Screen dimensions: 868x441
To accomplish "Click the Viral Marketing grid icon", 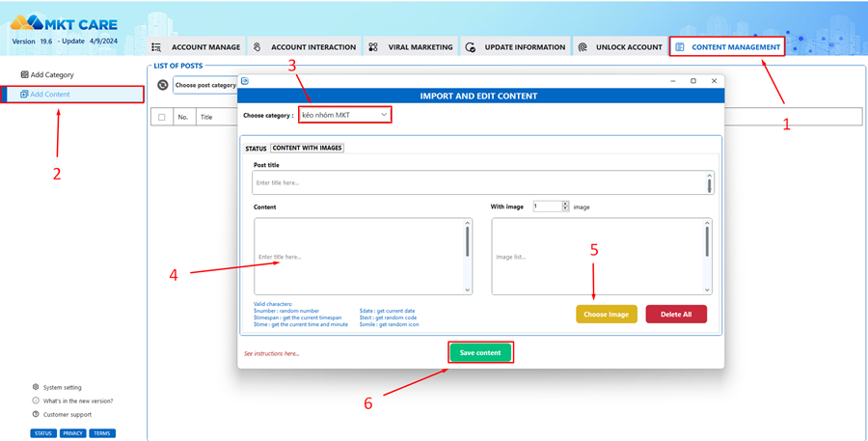I will point(373,47).
